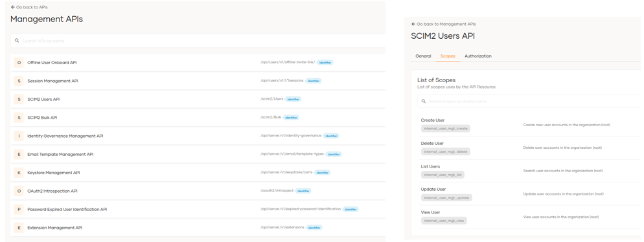The height and width of the screenshot is (242, 644).
Task: Open the Identity Governance Management API row
Action: 198,136
